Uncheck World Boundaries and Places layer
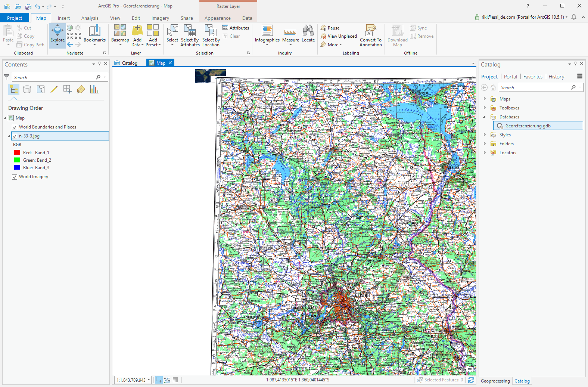The image size is (588, 387). [15, 127]
